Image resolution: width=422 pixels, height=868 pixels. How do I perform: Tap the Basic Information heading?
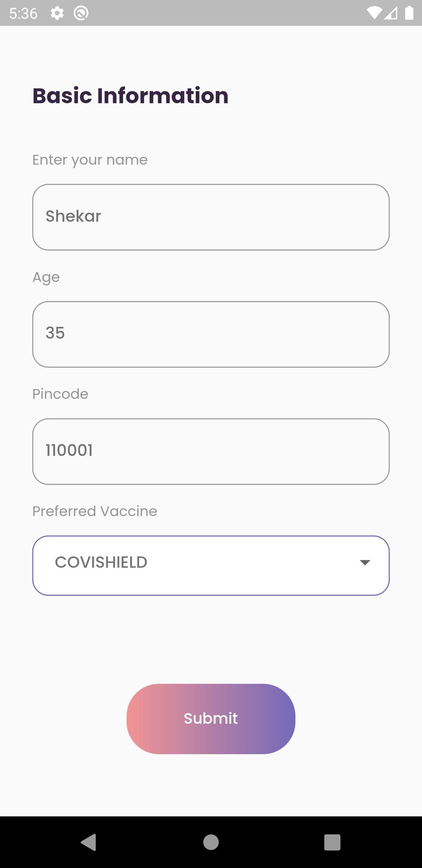pos(131,96)
